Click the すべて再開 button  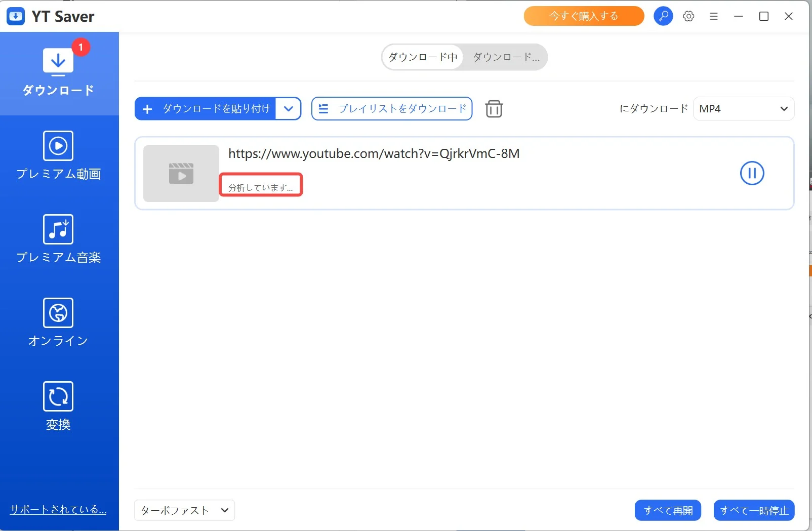click(668, 510)
